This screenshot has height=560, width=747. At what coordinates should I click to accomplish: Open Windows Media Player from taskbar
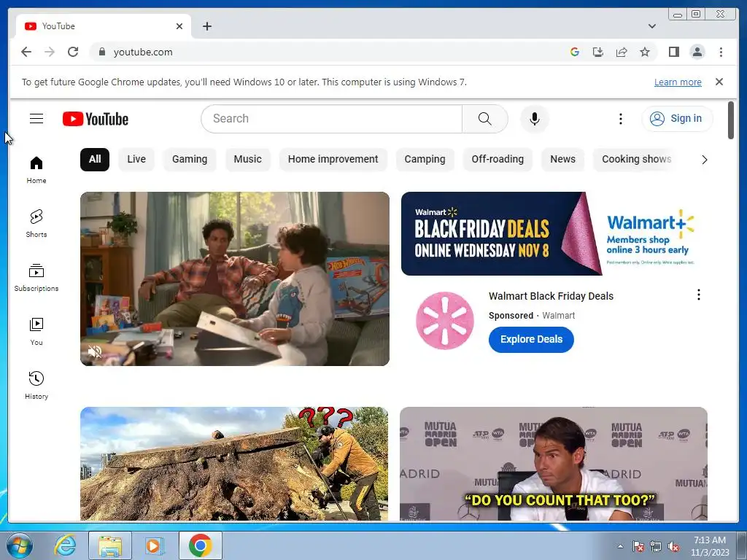[154, 545]
